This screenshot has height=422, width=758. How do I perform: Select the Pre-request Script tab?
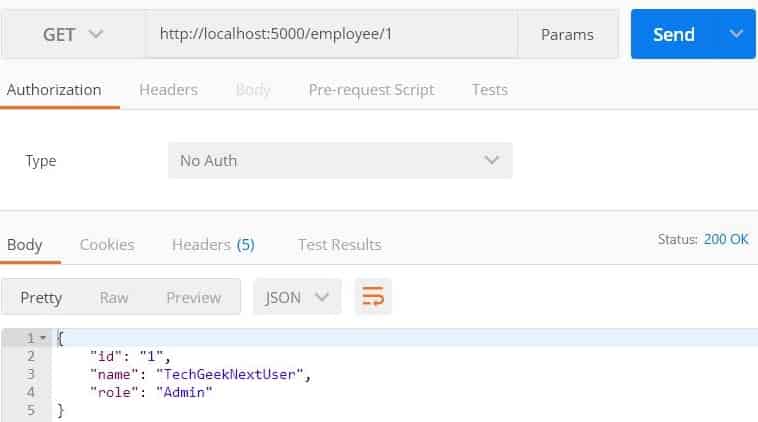[x=371, y=90]
